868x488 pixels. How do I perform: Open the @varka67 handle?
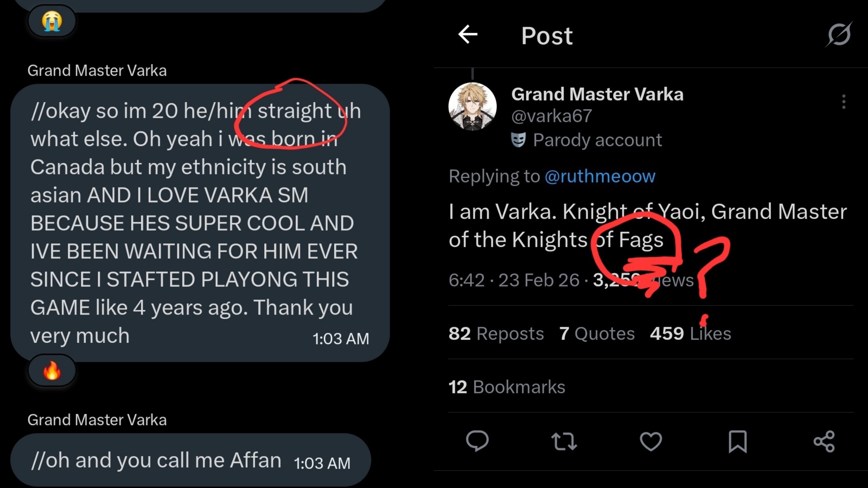coord(552,116)
